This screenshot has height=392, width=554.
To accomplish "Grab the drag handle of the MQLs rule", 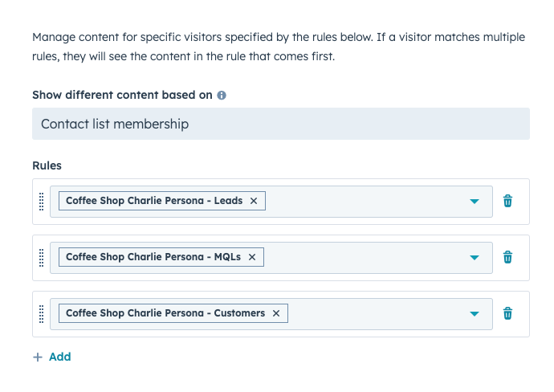I will pos(41,258).
